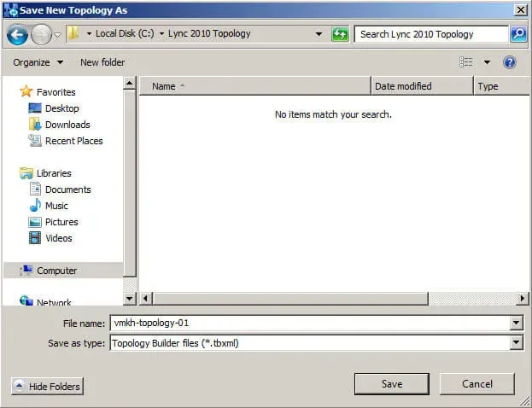Expand arrow before Lync 2010 Topology
Image resolution: width=532 pixels, height=408 pixels.
point(161,33)
